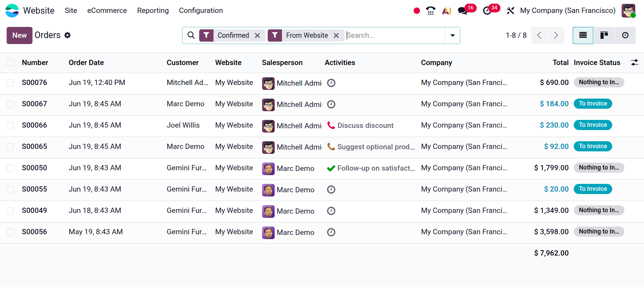Click green check activity icon for S00050
Image resolution: width=644 pixels, height=287 pixels.
pyautogui.click(x=331, y=168)
